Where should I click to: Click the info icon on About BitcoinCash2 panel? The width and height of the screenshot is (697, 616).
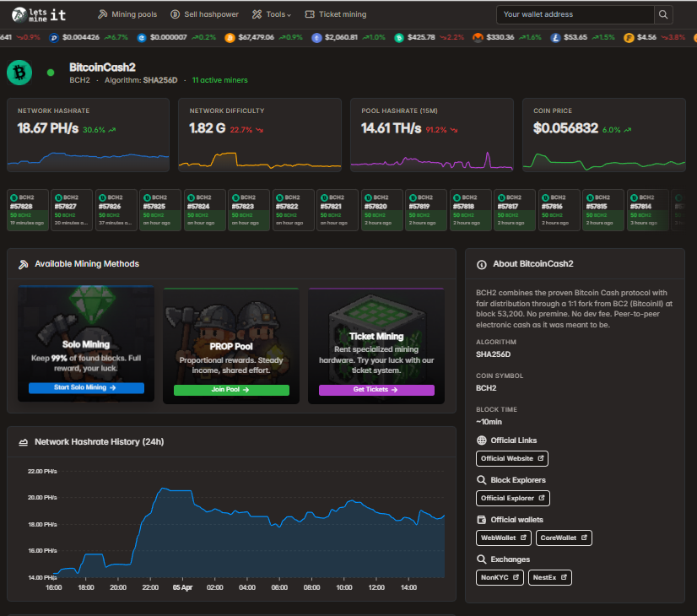[x=480, y=264]
